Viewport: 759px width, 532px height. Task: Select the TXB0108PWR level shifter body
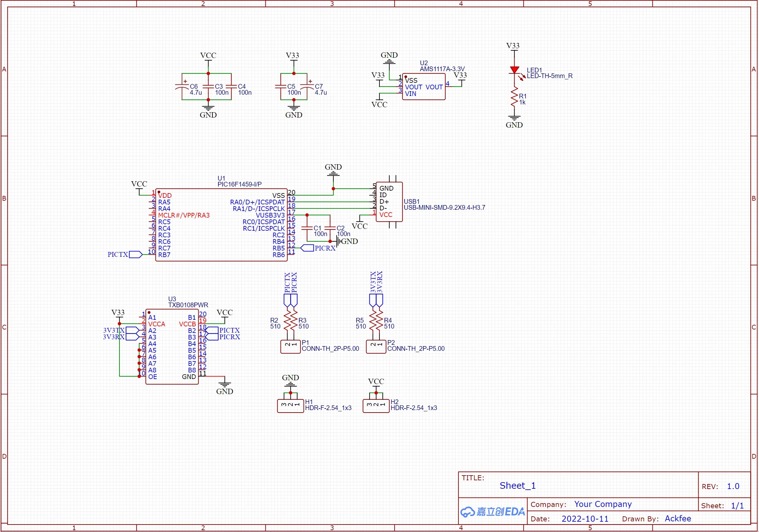[172, 346]
